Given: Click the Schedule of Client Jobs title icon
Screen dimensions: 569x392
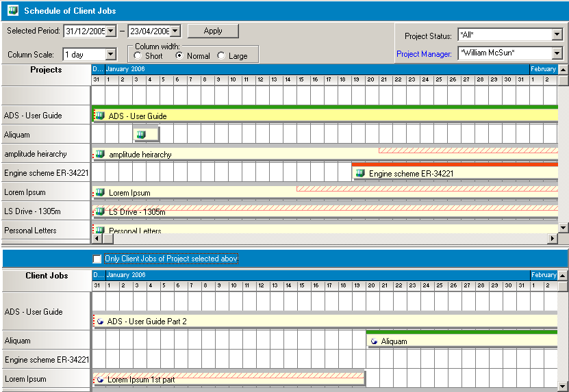Looking at the screenshot, I should [x=13, y=10].
